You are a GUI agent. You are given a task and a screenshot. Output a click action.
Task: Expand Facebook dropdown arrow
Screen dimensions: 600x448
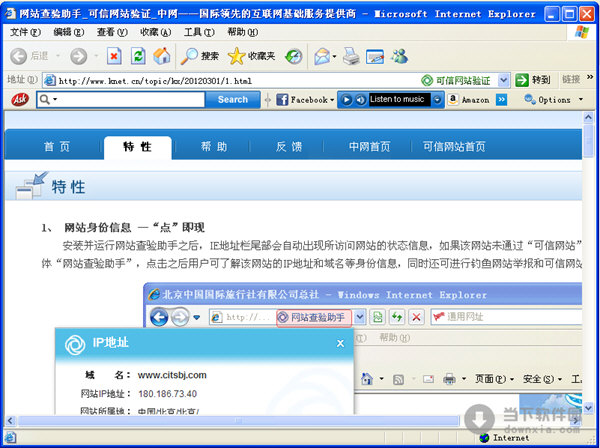[332, 100]
